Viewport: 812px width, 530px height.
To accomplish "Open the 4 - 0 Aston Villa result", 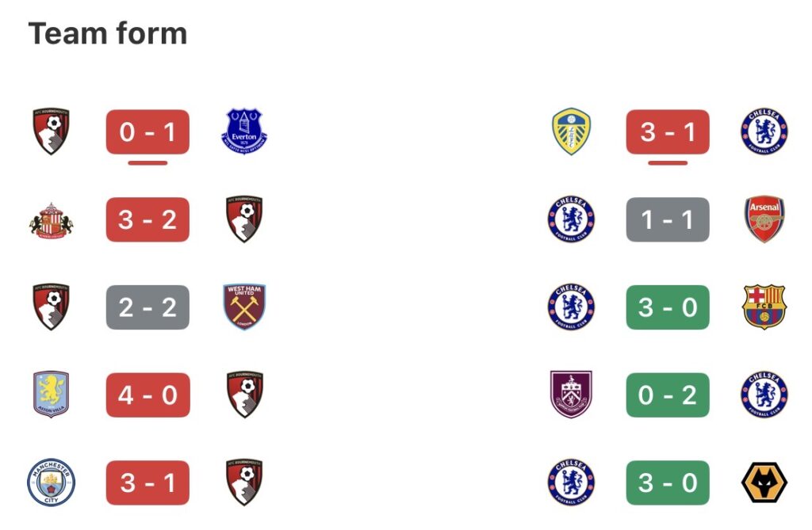I will pos(147,395).
